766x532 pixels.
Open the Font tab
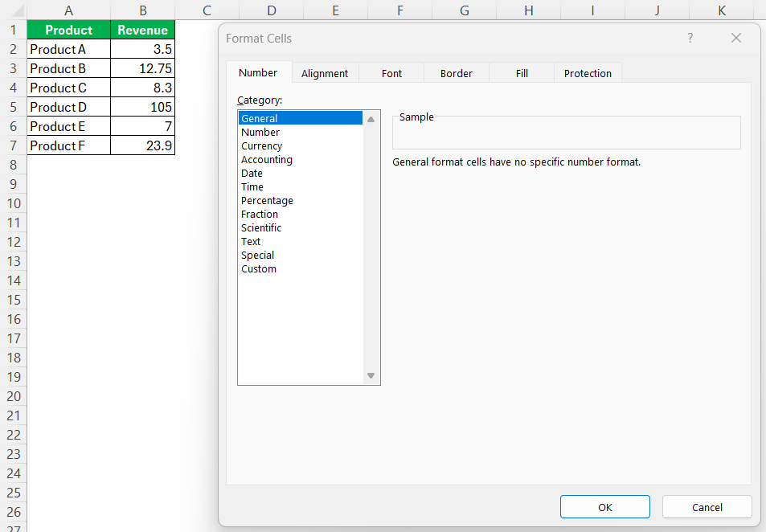(391, 73)
